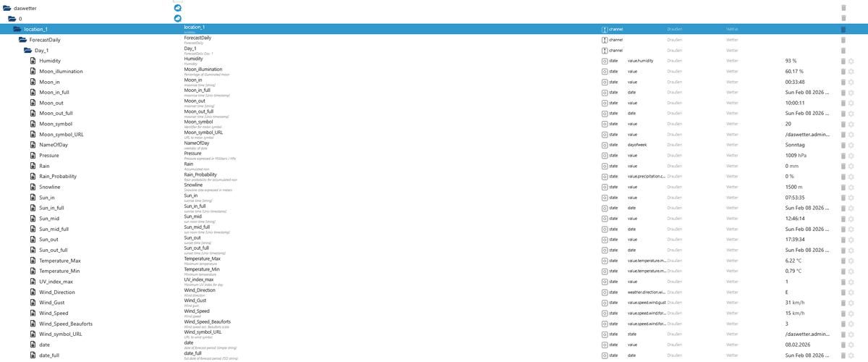The width and height of the screenshot is (868, 362).
Task: Open custom settings for Temperature_Min
Action: pyautogui.click(x=851, y=271)
